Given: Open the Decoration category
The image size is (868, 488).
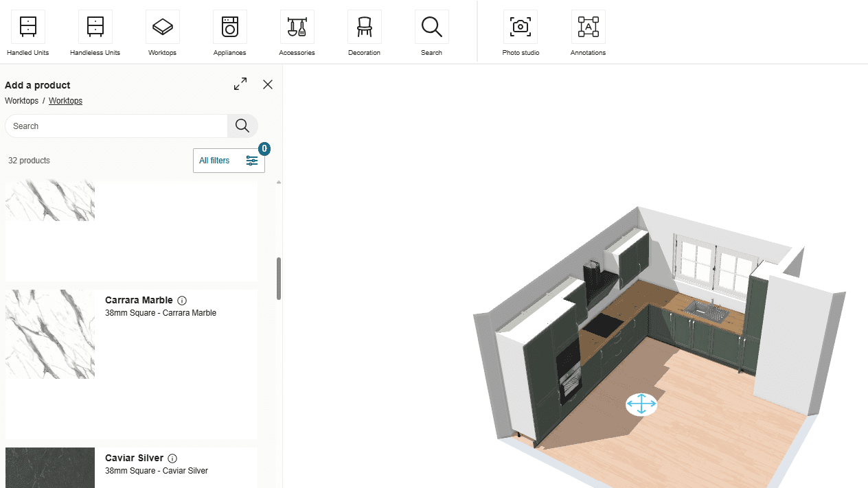Looking at the screenshot, I should coord(364,33).
